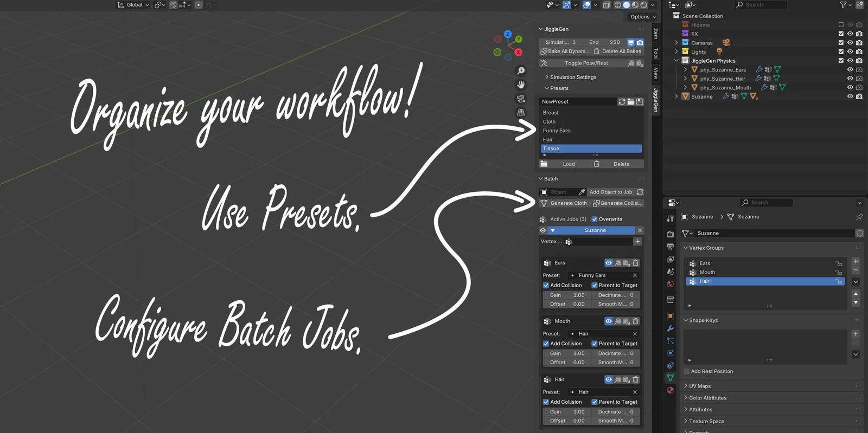Uncheck the Overwrite checkbox
Image resolution: width=868 pixels, height=433 pixels.
[x=595, y=219]
